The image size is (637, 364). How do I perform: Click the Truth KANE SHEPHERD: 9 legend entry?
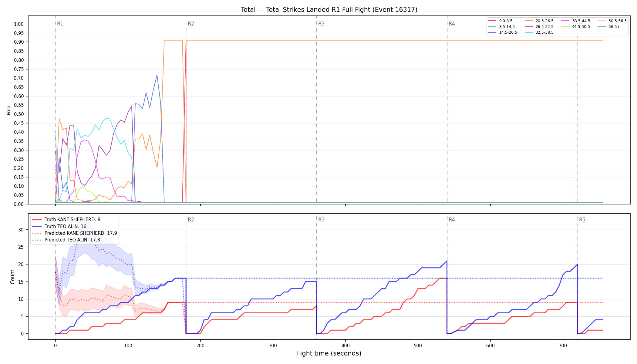click(66, 220)
